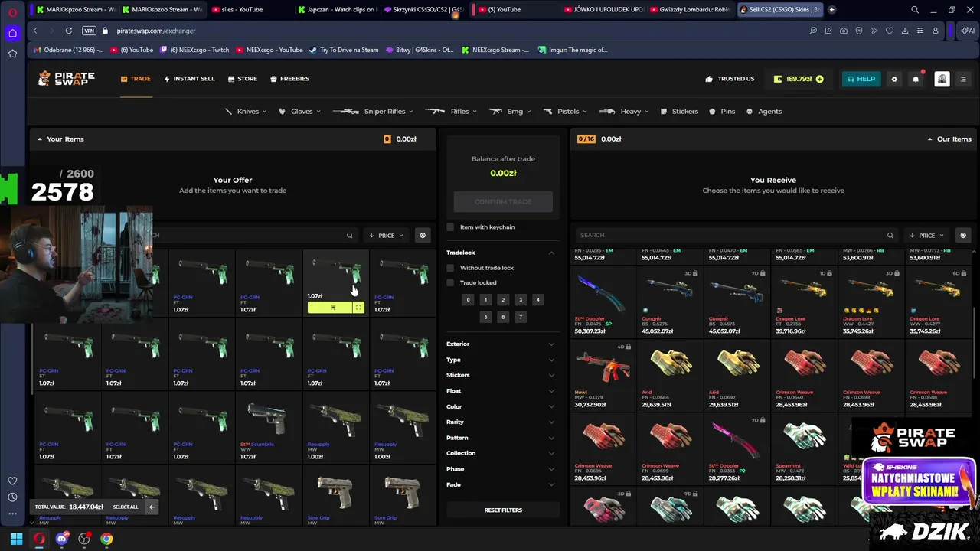The image size is (980, 551).
Task: Open Discord from the taskbar
Action: pyautogui.click(x=62, y=539)
